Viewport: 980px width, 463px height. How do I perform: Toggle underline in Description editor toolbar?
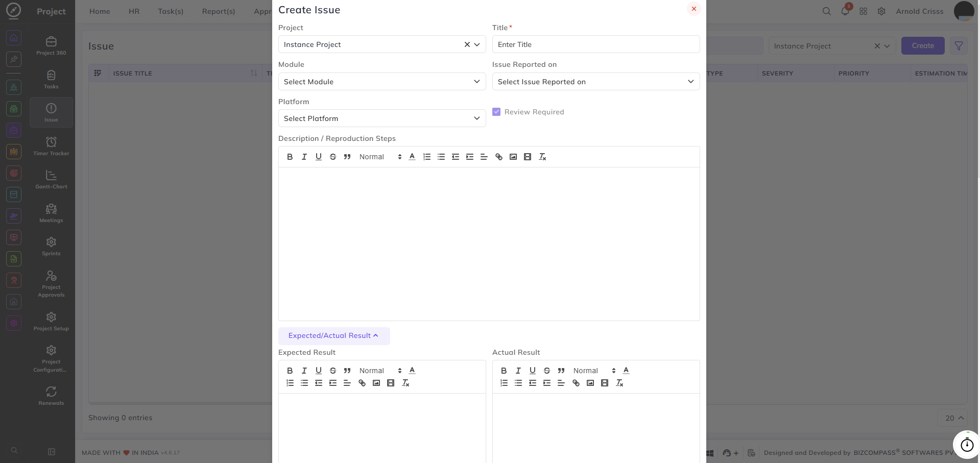(318, 157)
